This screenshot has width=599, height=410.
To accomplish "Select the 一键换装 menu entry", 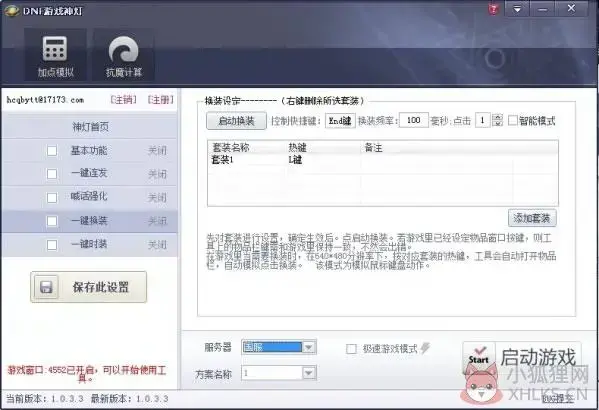I will (x=89, y=220).
